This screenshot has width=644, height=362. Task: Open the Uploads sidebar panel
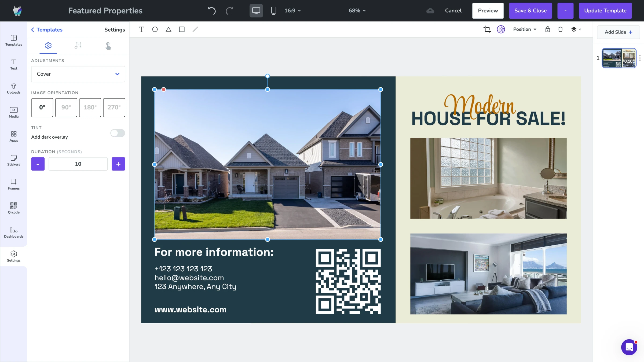[14, 88]
